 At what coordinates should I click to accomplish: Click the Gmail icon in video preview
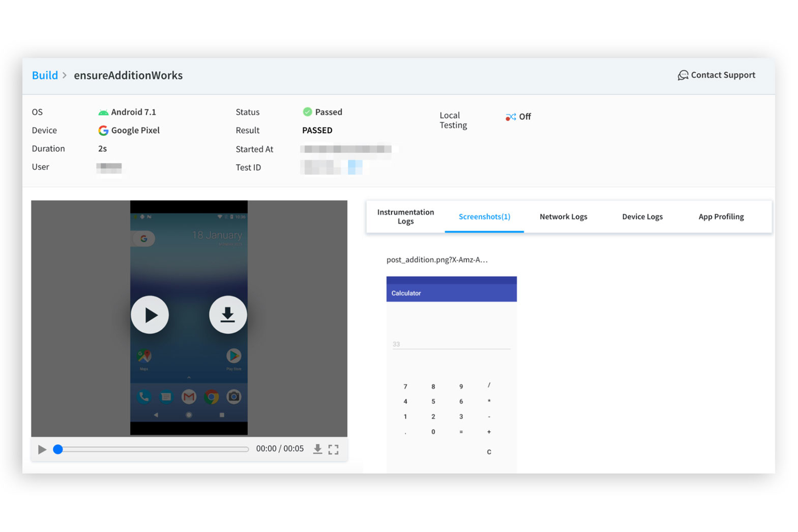click(x=189, y=397)
